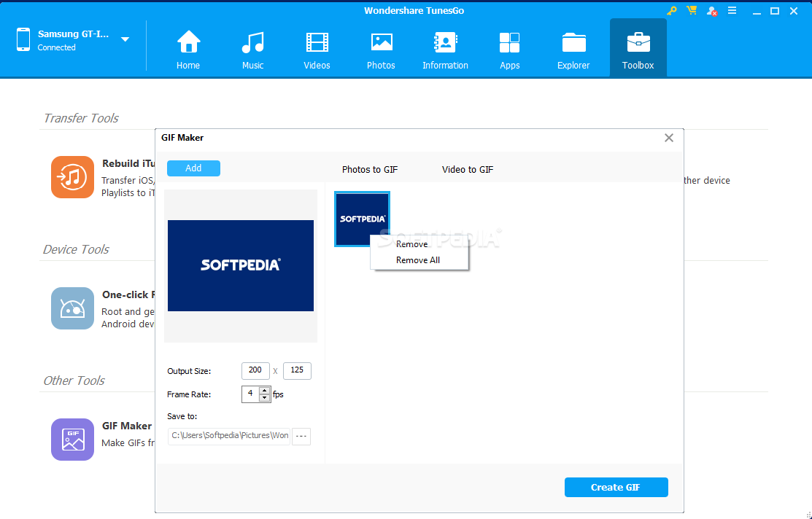This screenshot has height=519, width=812.
Task: Open the Explorer section
Action: pyautogui.click(x=573, y=50)
